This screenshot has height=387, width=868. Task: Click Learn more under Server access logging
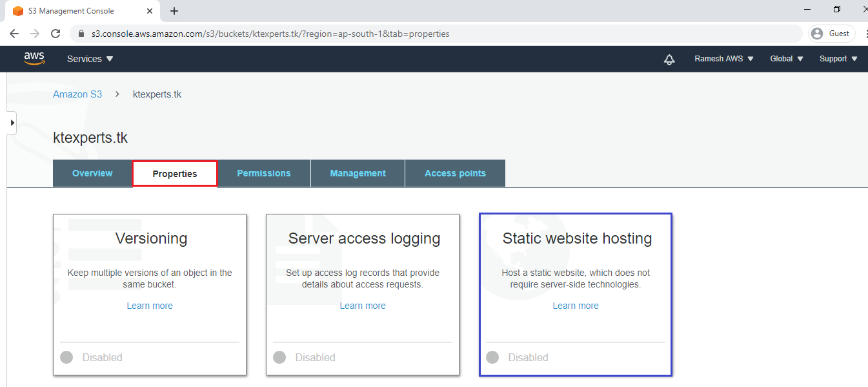click(x=363, y=306)
